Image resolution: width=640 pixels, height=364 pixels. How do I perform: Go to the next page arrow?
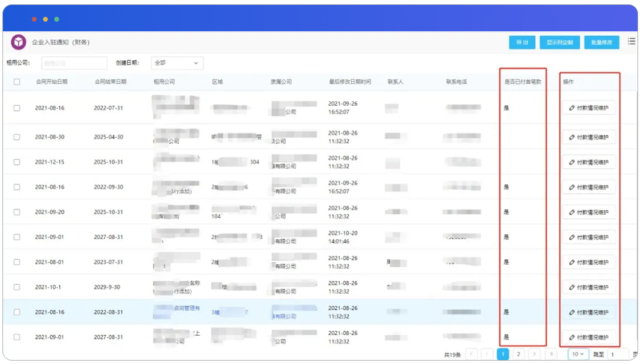point(535,354)
